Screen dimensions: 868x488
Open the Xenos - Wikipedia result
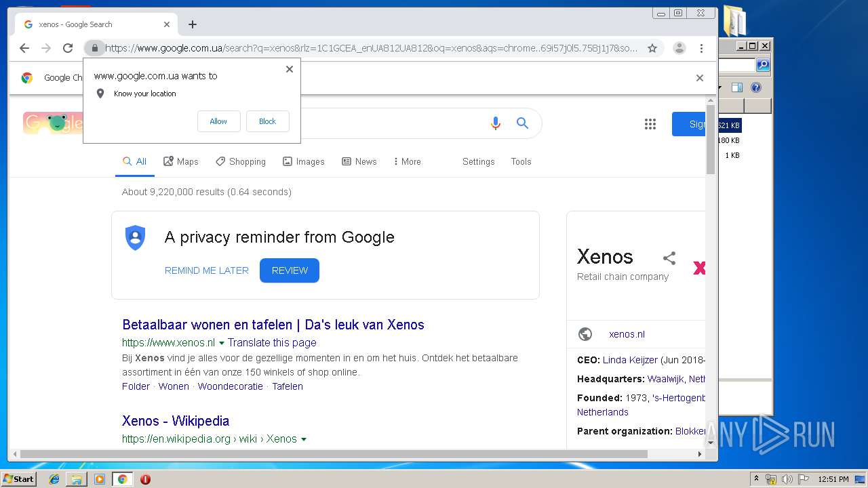(176, 421)
